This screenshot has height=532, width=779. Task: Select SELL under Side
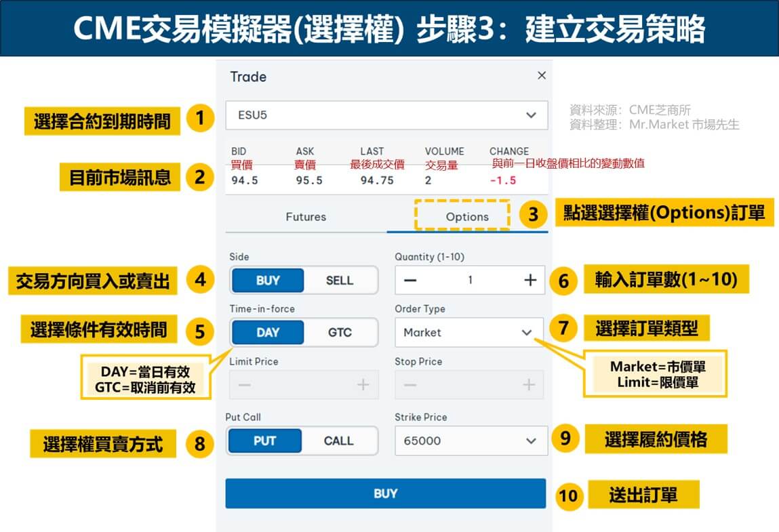pyautogui.click(x=340, y=280)
